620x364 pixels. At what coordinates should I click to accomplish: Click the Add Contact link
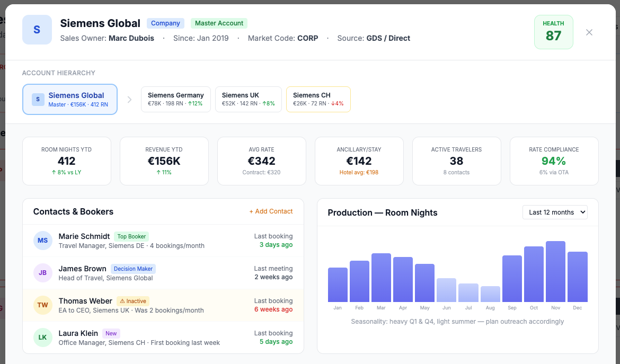[x=271, y=211]
